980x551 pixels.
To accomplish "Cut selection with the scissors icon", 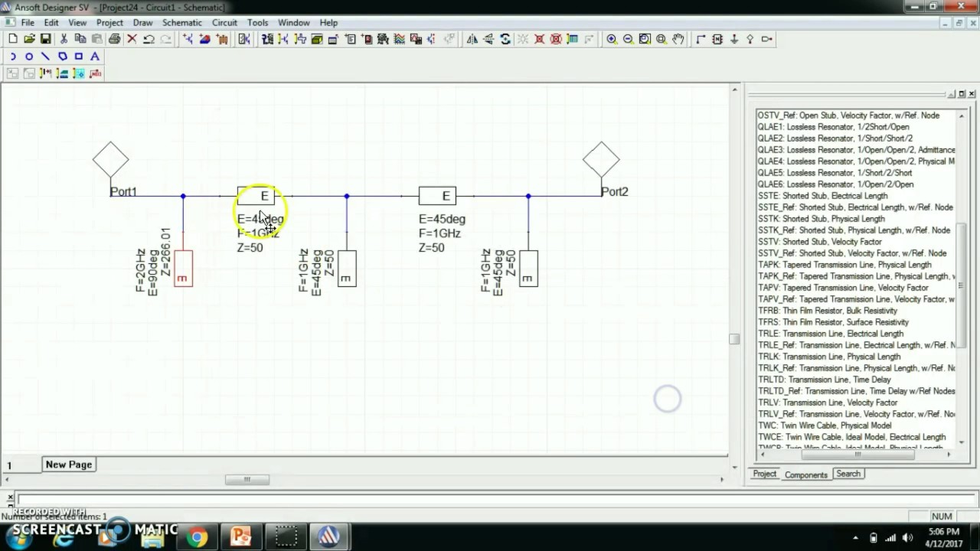I will [64, 39].
